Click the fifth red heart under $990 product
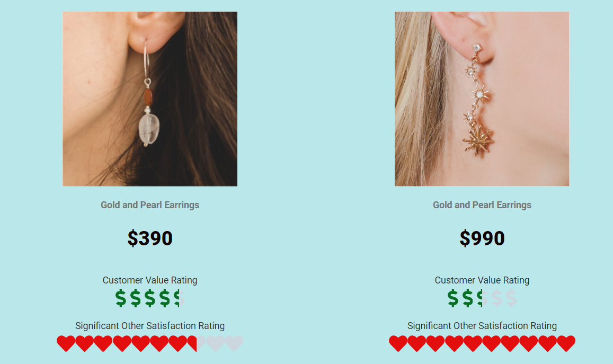This screenshot has height=364, width=613. (x=473, y=343)
